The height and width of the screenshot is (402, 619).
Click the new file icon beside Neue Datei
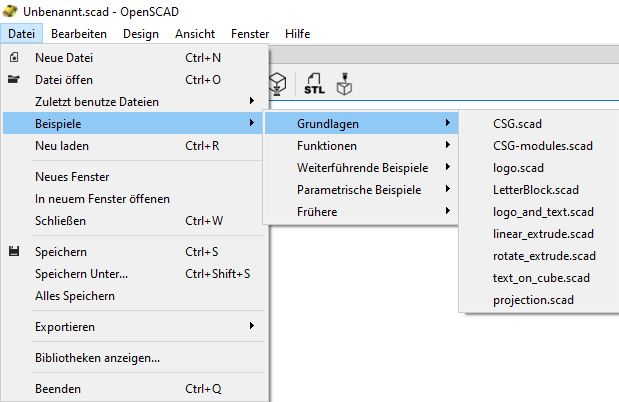[14, 58]
